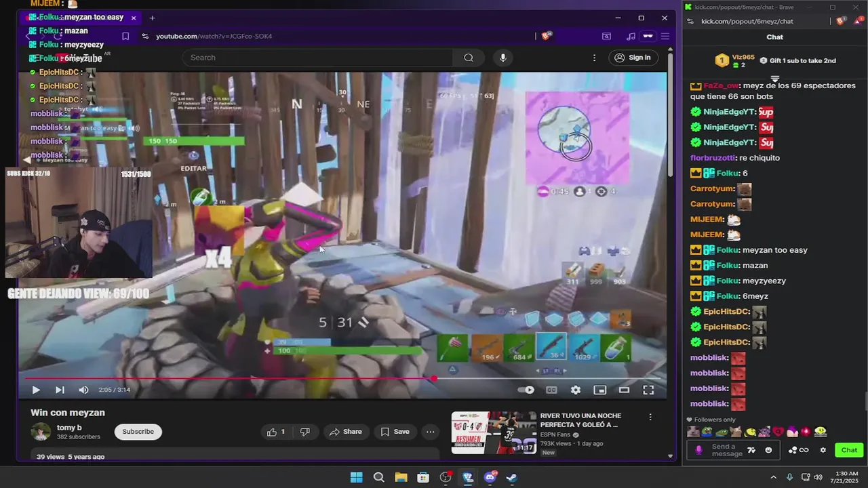Skip to the next YouTube video
Image resolution: width=868 pixels, height=488 pixels.
coord(60,390)
